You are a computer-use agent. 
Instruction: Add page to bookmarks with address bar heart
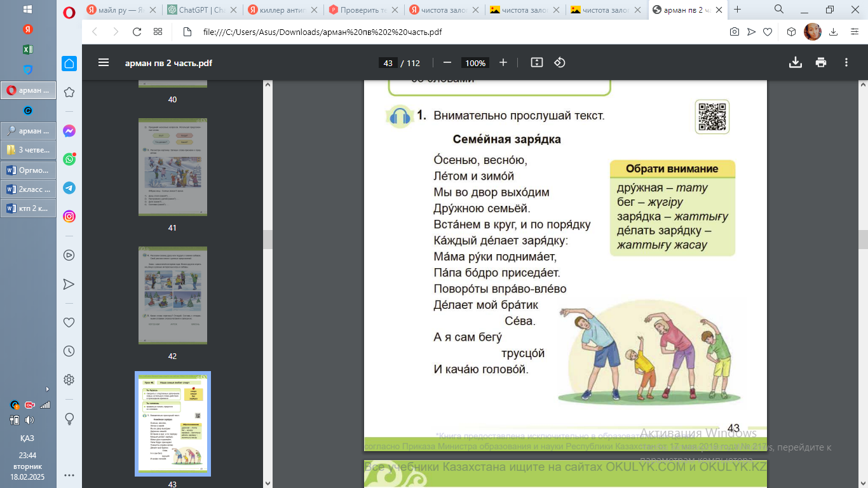(x=768, y=32)
